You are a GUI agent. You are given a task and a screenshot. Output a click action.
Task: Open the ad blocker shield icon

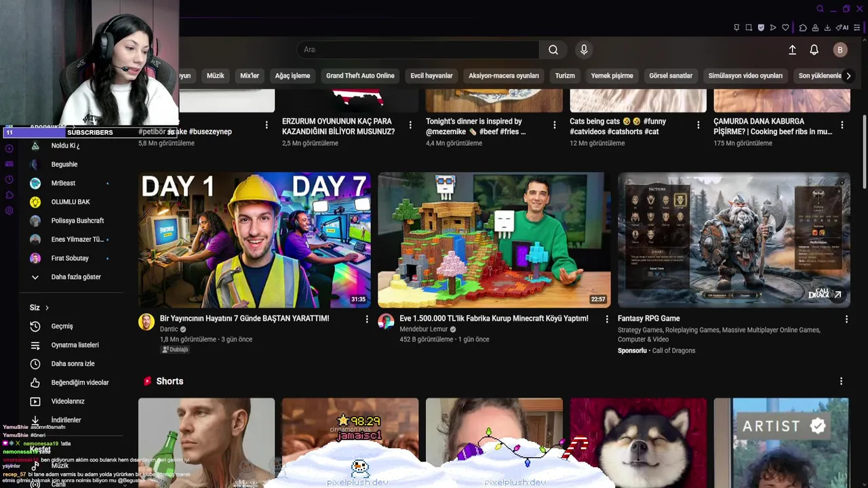click(x=761, y=28)
